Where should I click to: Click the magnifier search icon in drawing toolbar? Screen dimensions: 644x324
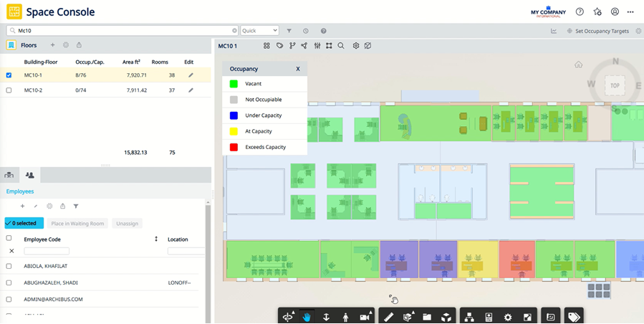[341, 46]
